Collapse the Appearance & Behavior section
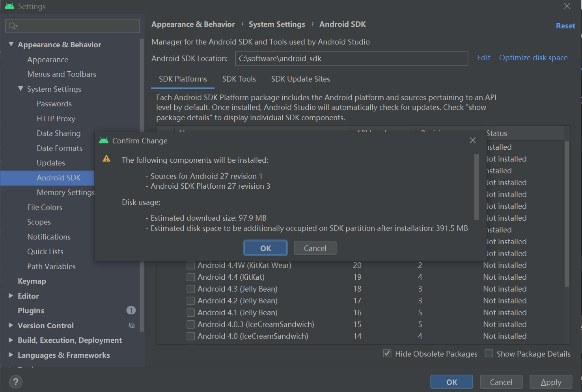Screen dimensions: 582x392 (x=11, y=45)
